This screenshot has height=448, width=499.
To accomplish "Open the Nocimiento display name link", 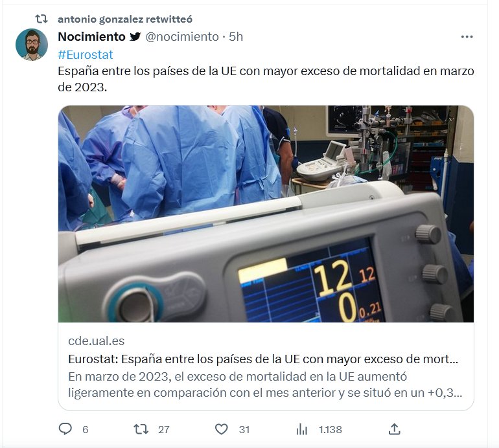I will click(91, 37).
